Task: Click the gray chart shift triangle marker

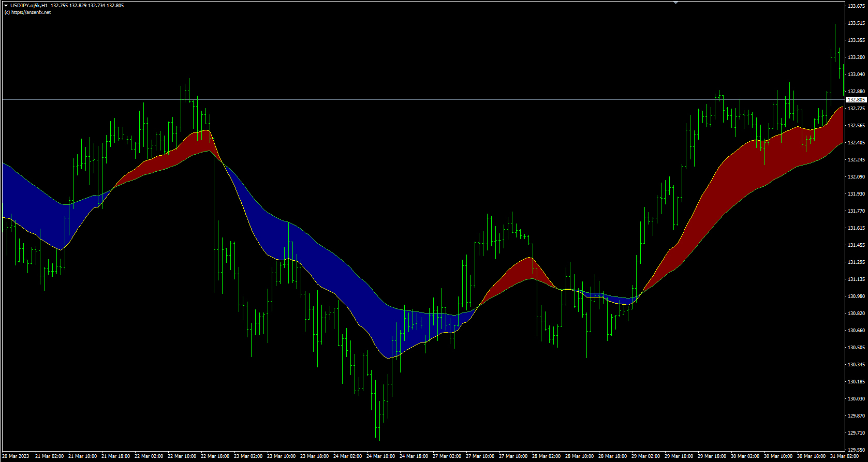Action: 675,3
